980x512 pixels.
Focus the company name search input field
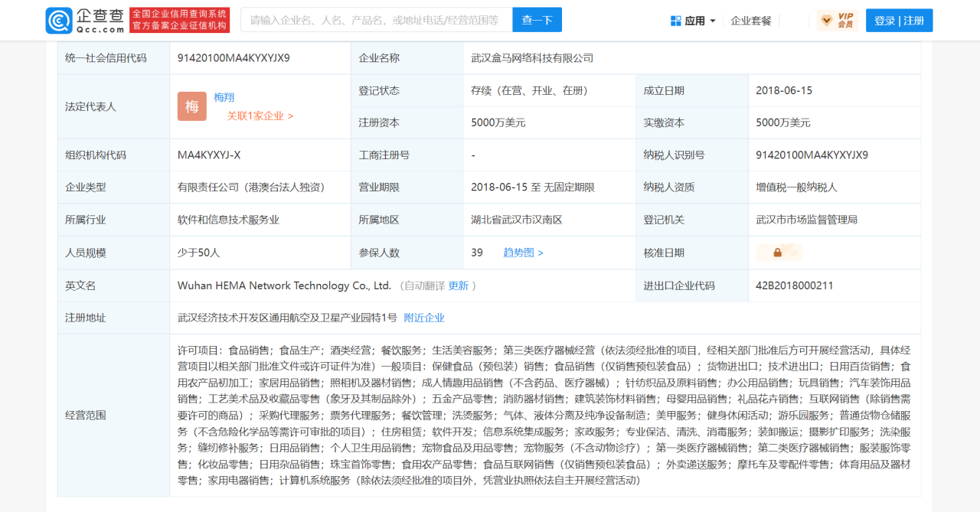tap(376, 20)
